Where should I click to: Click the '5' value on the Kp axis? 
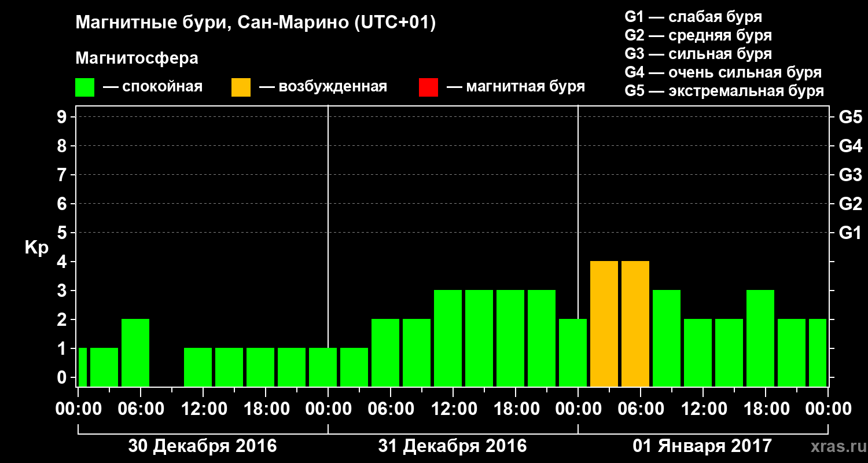click(x=63, y=233)
